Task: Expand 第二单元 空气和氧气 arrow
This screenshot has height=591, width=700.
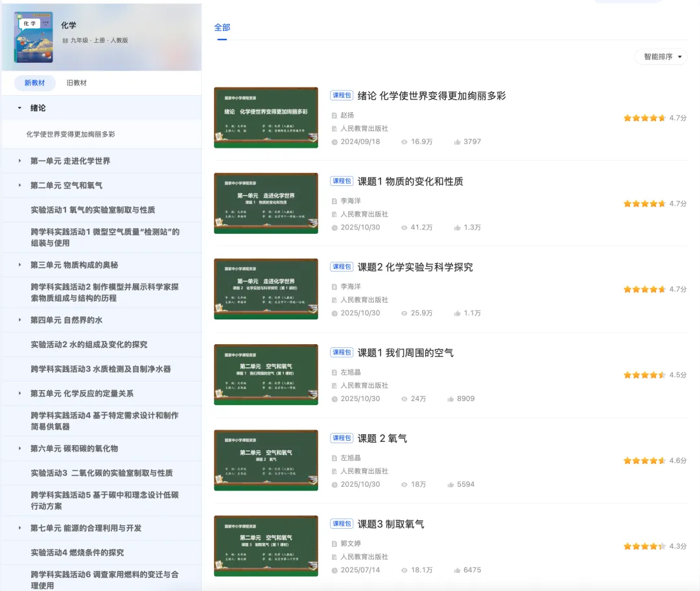Action: click(19, 185)
